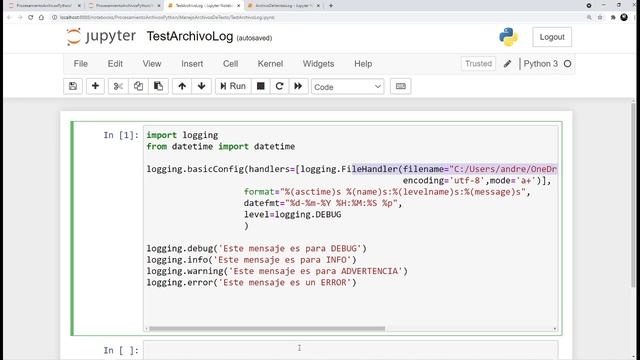Reload the page with browser refresh icon
Screen dimensions: 640x360
click(31, 18)
